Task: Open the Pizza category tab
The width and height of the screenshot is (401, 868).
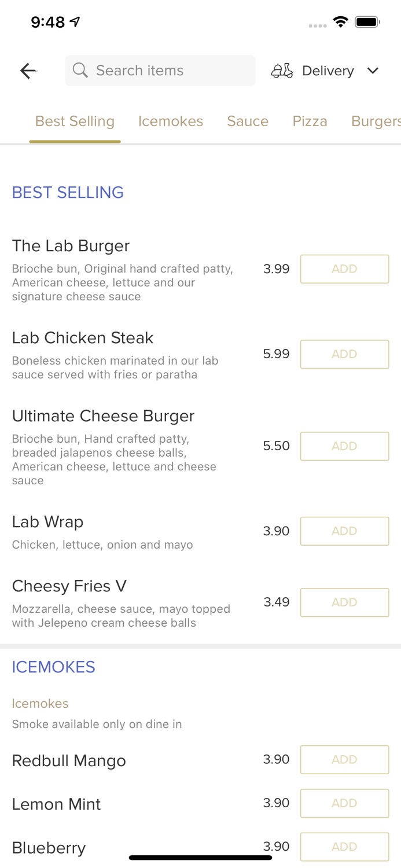Action: [310, 122]
